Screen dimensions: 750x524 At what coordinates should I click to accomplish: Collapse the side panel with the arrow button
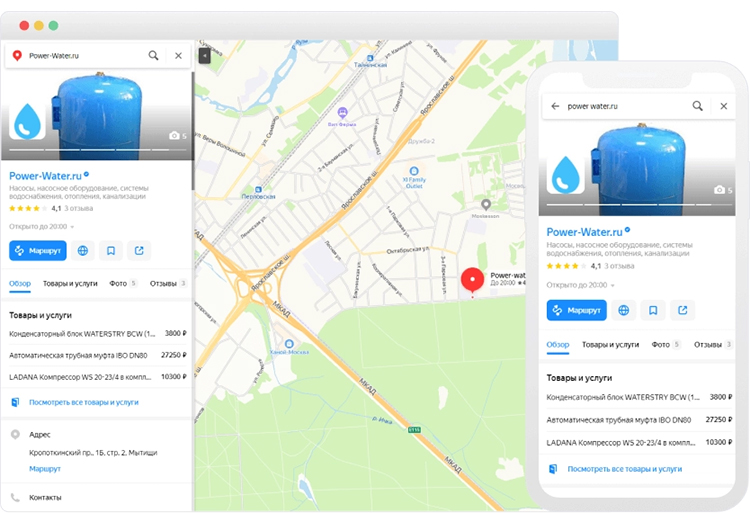[204, 56]
